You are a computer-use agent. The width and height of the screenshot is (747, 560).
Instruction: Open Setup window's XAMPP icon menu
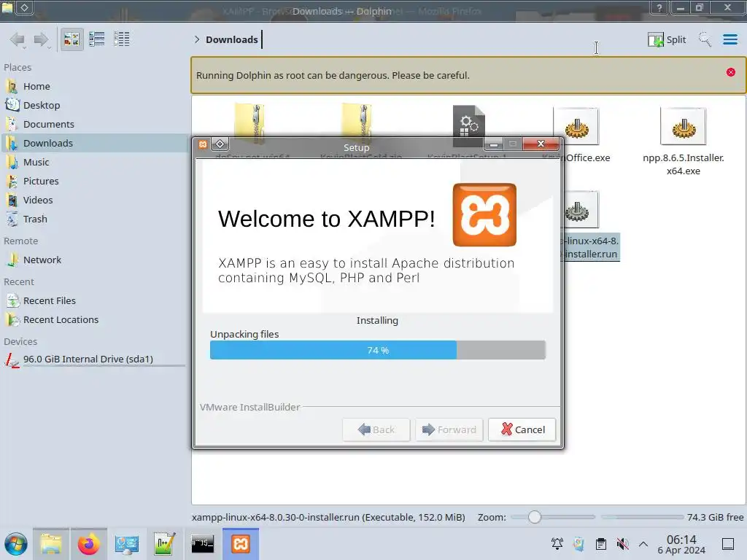tap(203, 144)
